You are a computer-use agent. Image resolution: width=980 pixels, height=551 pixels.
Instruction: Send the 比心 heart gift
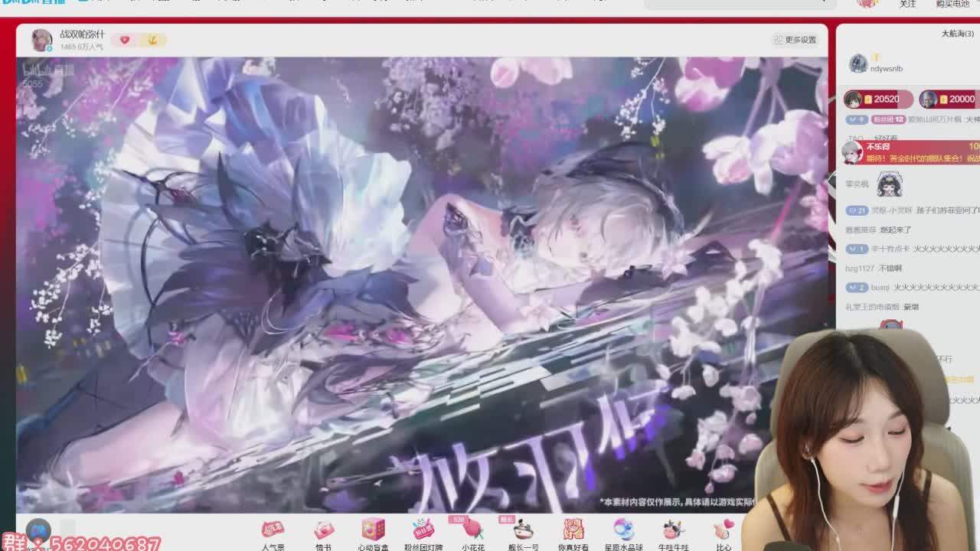[x=724, y=536]
